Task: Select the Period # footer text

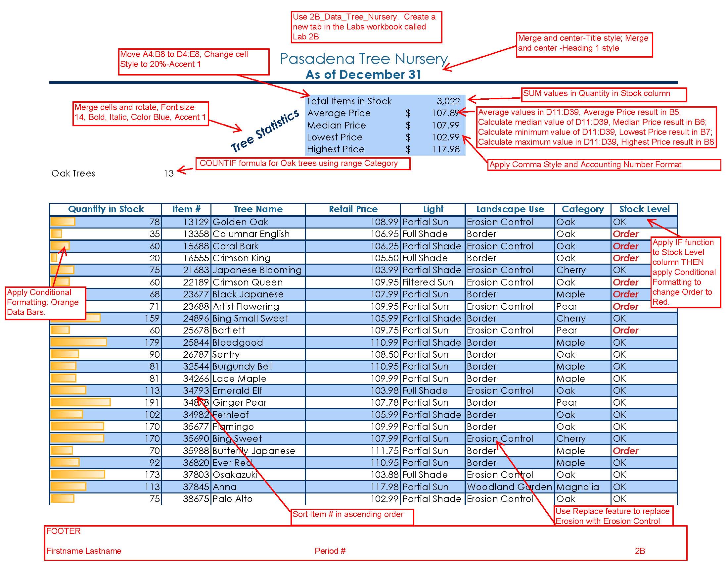Action: coord(330,551)
